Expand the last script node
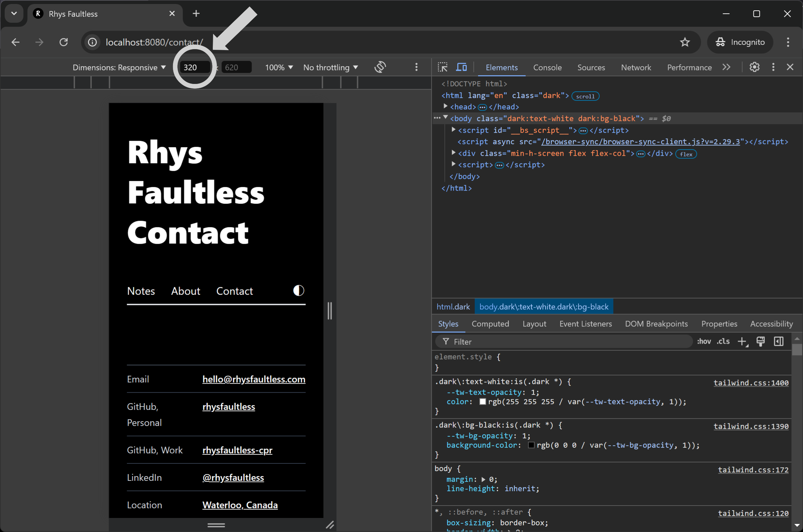 [x=453, y=164]
